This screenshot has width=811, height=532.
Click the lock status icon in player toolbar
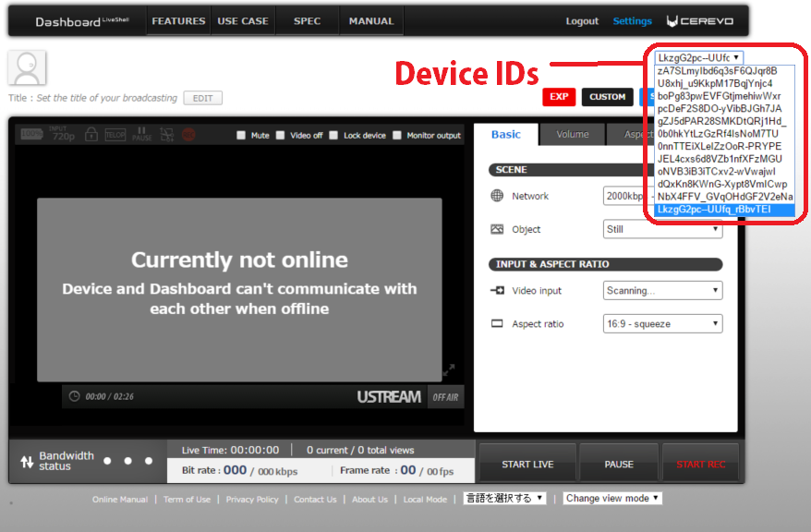coord(91,135)
